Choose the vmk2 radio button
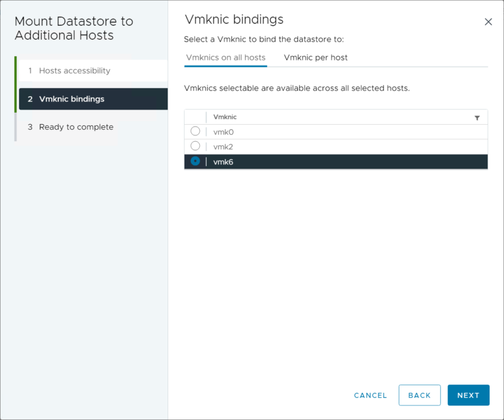 coord(195,146)
